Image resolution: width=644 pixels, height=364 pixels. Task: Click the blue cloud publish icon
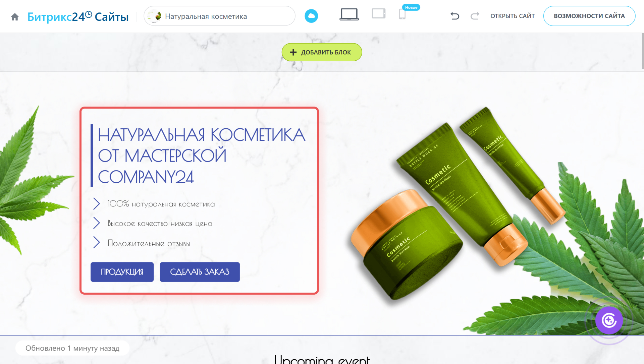(x=311, y=16)
